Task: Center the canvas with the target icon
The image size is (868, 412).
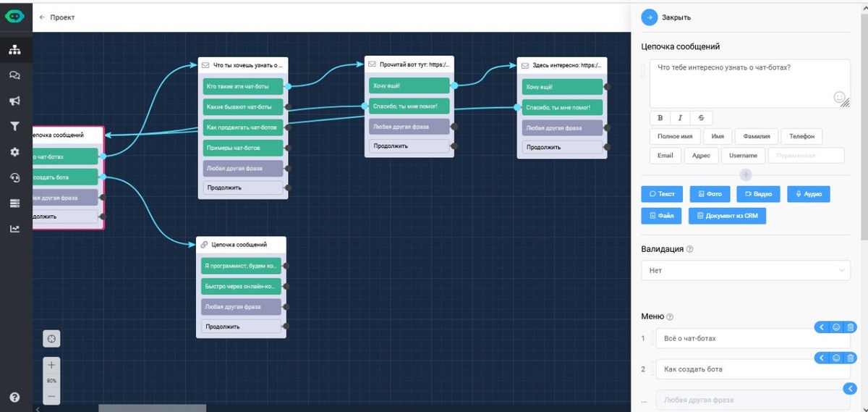Action: (x=51, y=339)
